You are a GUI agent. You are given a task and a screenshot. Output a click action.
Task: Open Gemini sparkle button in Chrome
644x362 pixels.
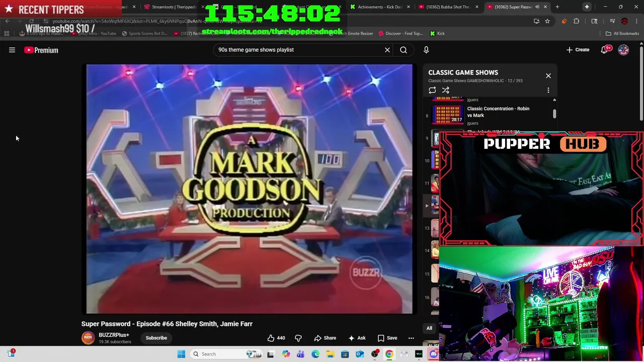pos(587,7)
